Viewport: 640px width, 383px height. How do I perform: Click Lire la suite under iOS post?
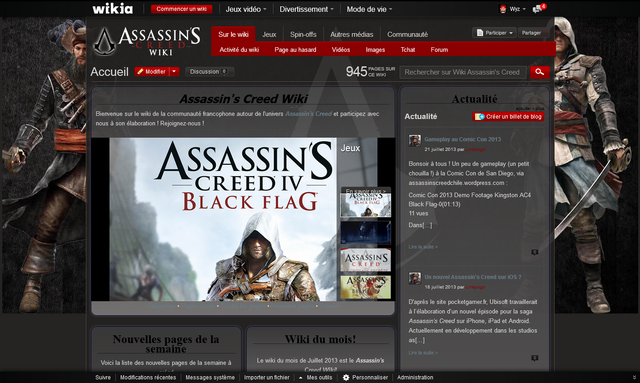(x=423, y=352)
